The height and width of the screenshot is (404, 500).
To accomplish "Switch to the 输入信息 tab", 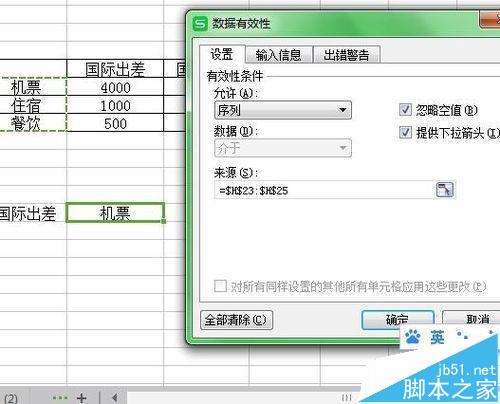I will tap(279, 55).
